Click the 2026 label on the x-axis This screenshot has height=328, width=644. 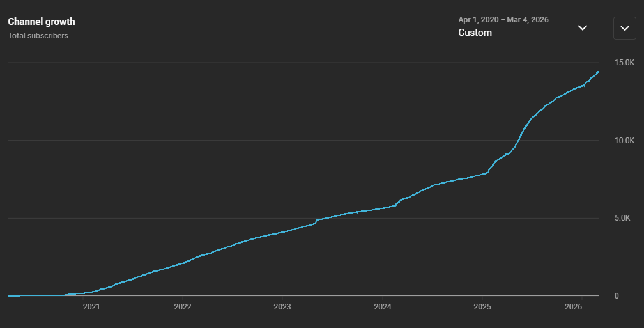click(574, 308)
